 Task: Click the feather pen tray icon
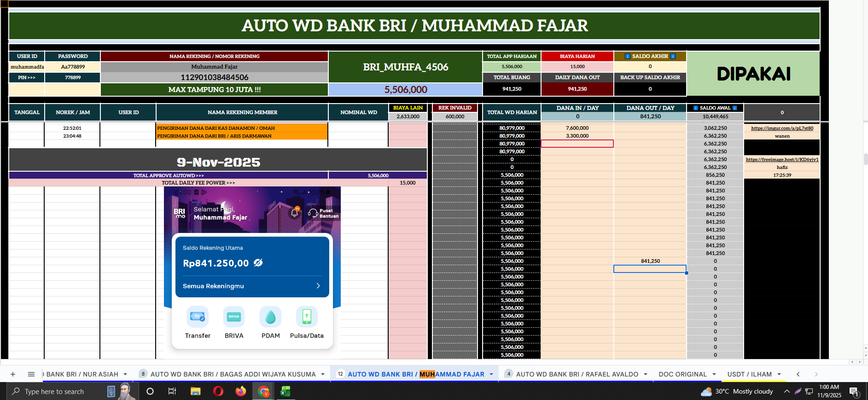coord(798,391)
